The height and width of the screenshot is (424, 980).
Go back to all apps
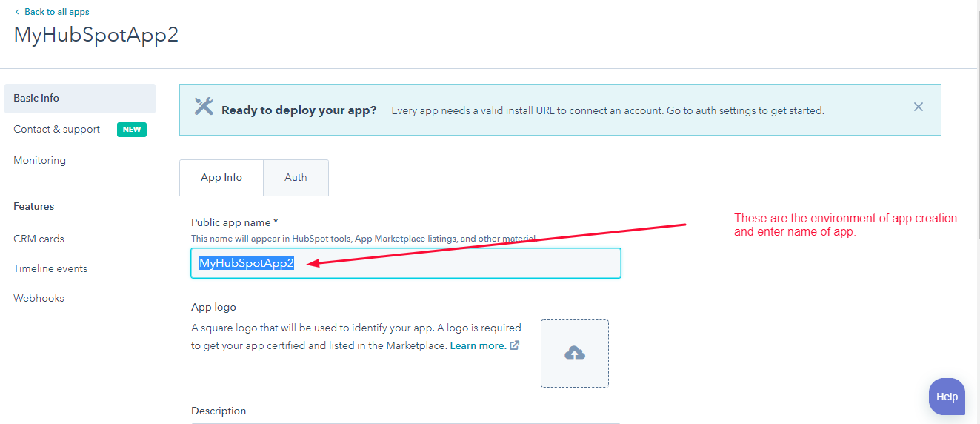[57, 12]
